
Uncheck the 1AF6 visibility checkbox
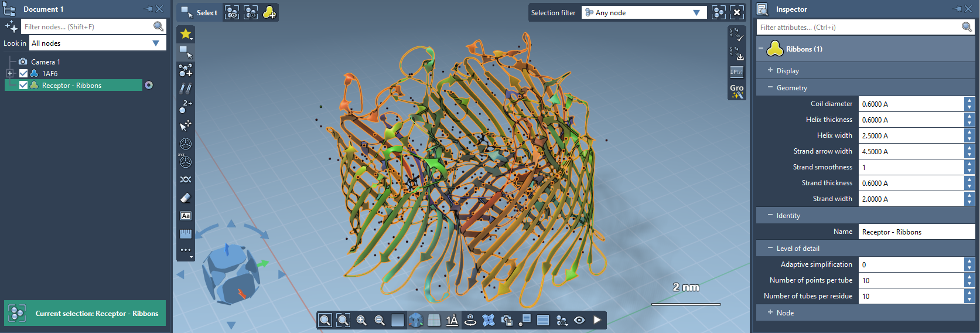pos(23,73)
